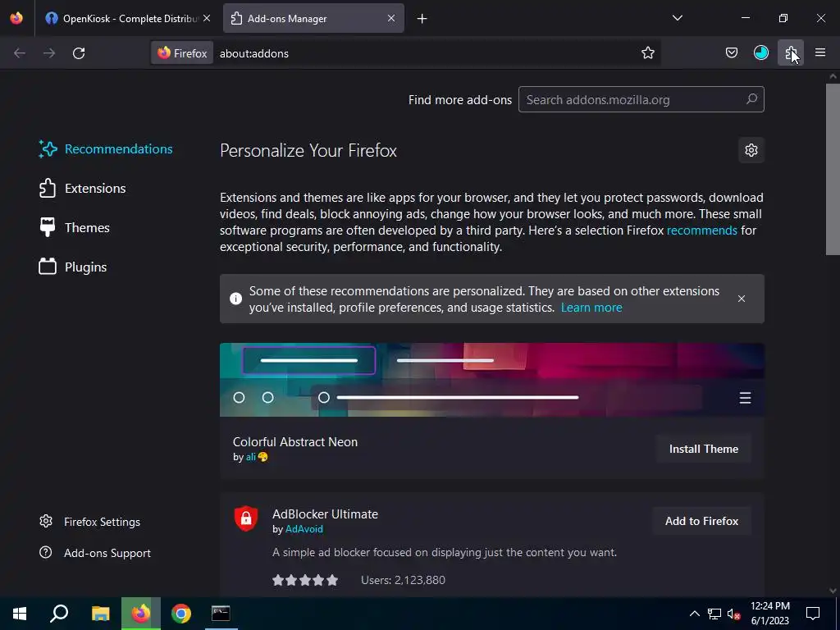The width and height of the screenshot is (840, 630).
Task: Click the AdBlocker Ultimate title
Action: click(x=325, y=514)
